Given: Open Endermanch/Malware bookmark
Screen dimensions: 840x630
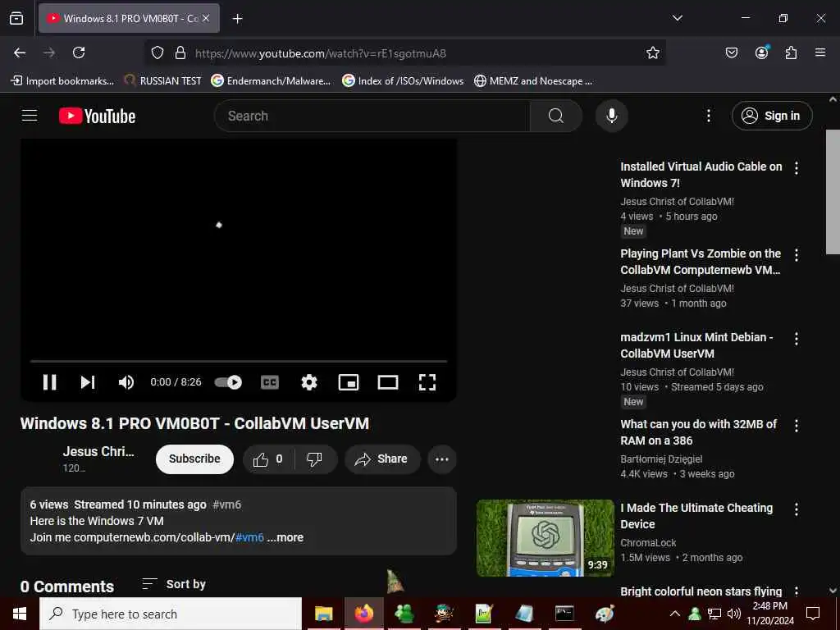Looking at the screenshot, I should tap(271, 81).
